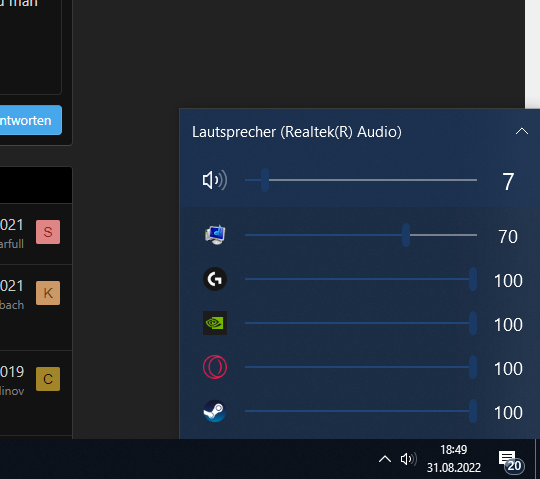Mute System Sounds via its computer icon
The width and height of the screenshot is (540, 479).
215,235
